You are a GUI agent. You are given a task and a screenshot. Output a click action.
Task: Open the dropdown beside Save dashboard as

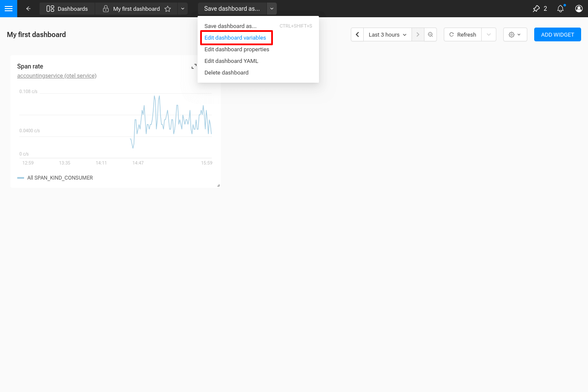(x=272, y=8)
